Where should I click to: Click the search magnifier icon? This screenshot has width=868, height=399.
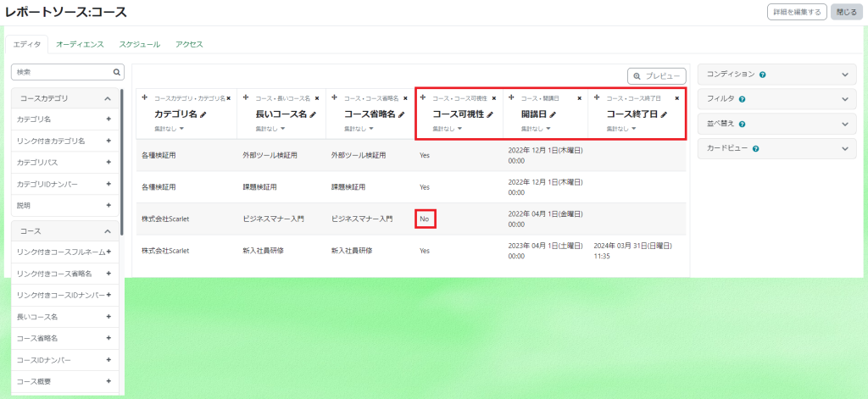point(116,72)
